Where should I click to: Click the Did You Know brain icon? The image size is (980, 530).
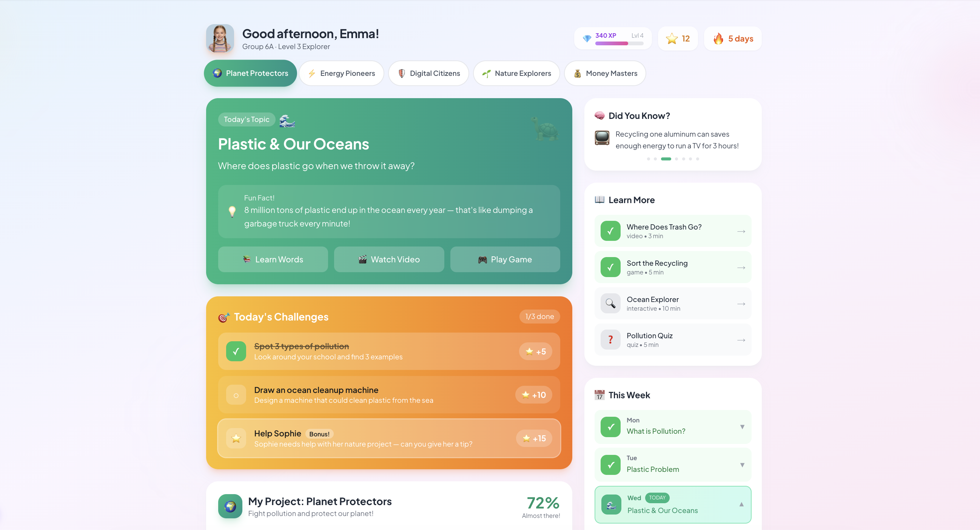pos(599,116)
